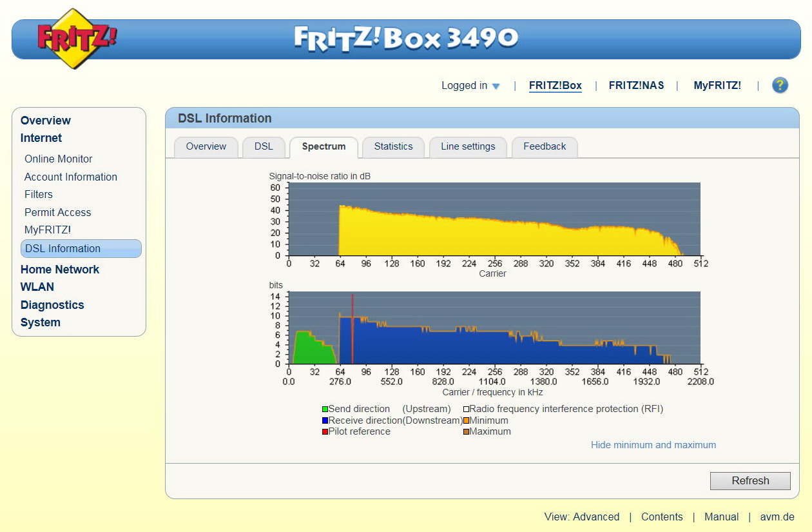Open the FRITZ!Box header link
This screenshot has height=532, width=812.
pos(556,85)
